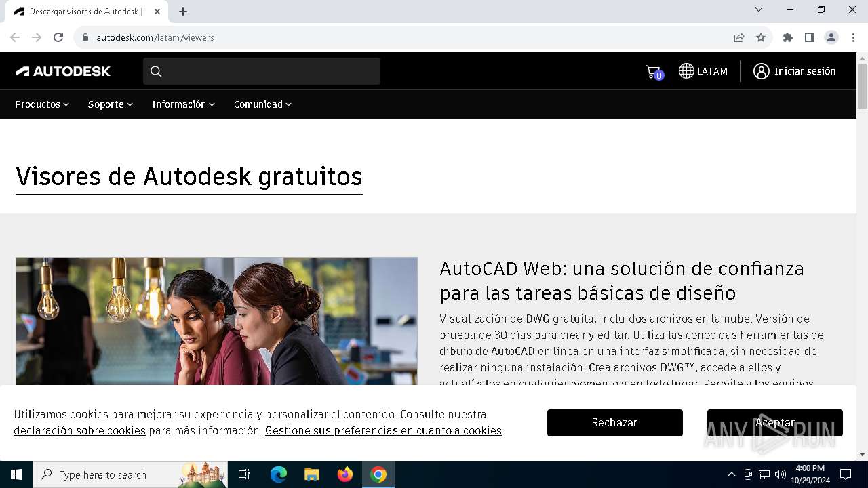The height and width of the screenshot is (488, 868).
Task: Launch Firefox from taskbar
Action: 345,474
